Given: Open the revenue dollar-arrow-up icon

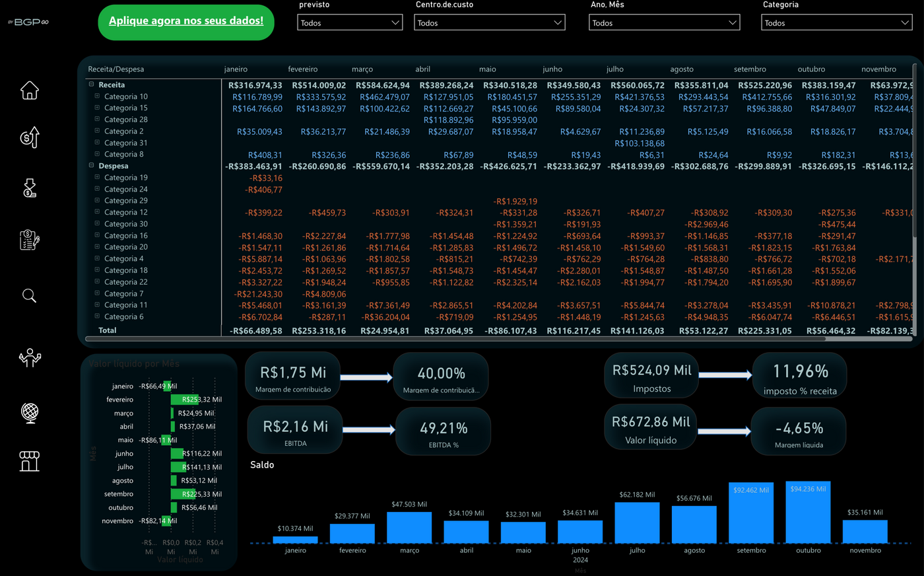Looking at the screenshot, I should tap(30, 137).
